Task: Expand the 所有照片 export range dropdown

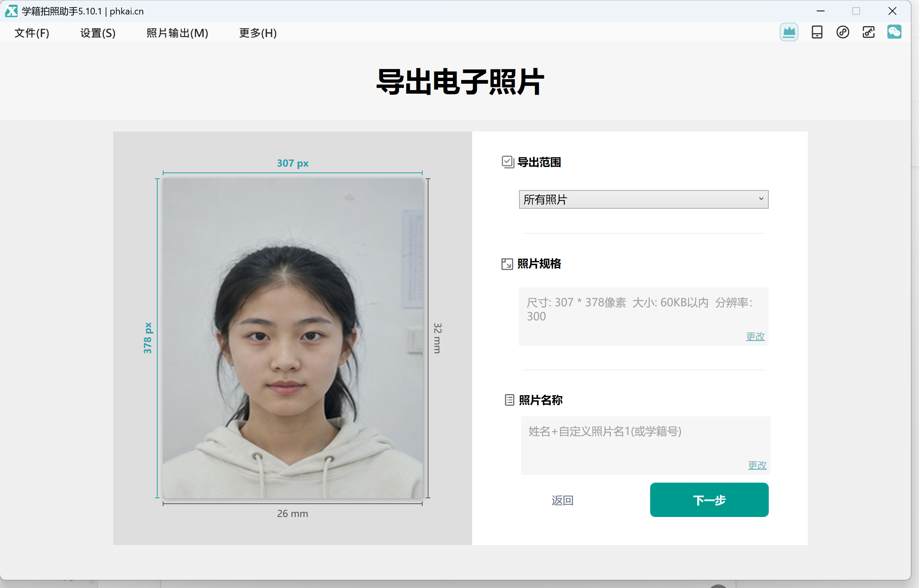Action: click(643, 199)
